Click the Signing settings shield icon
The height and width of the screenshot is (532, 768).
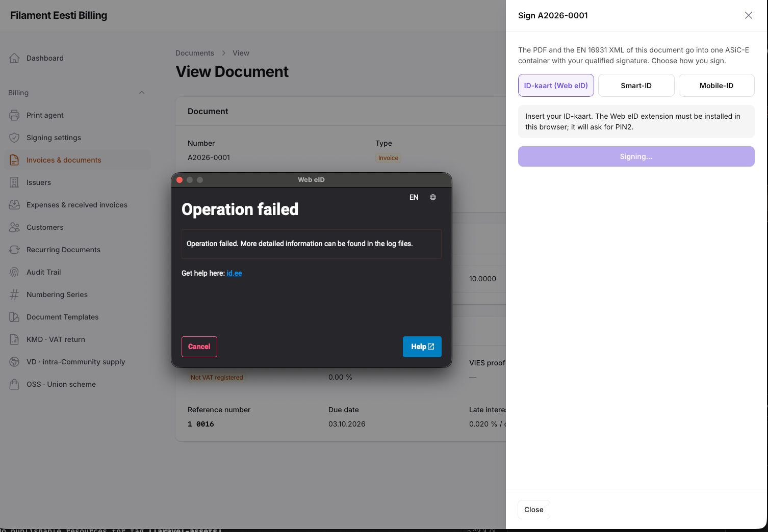point(14,138)
